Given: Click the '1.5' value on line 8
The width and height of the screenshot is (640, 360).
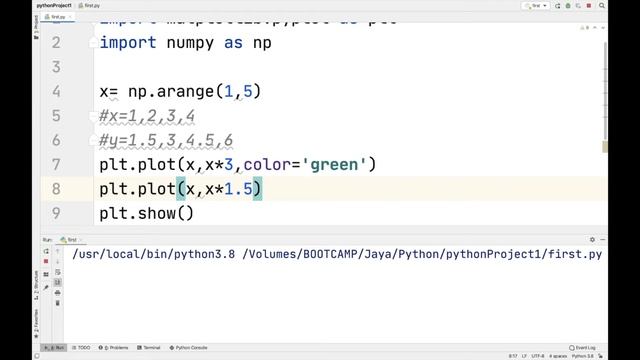Looking at the screenshot, I should coord(239,189).
